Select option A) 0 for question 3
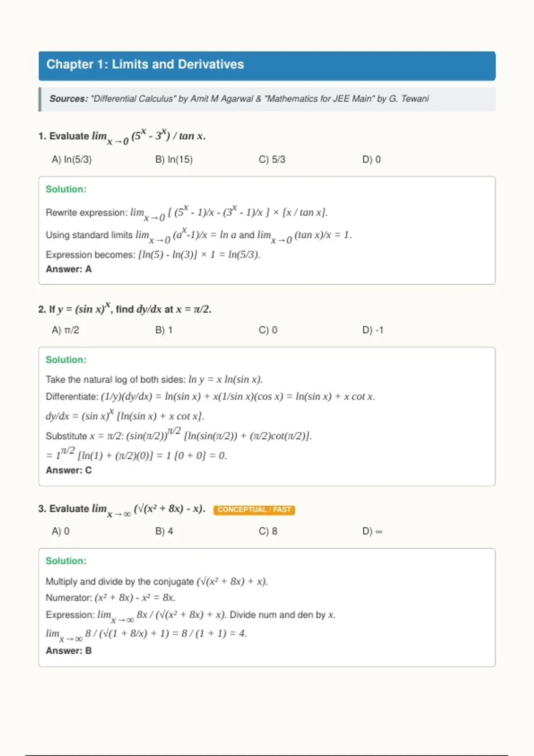 pos(61,531)
